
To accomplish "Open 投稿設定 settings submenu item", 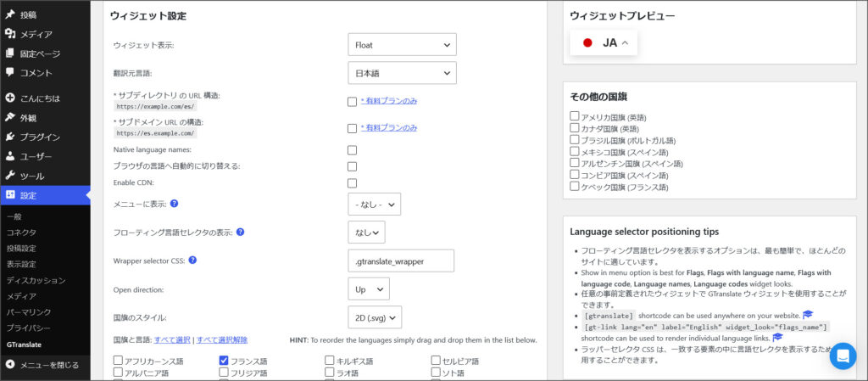I will tap(21, 249).
